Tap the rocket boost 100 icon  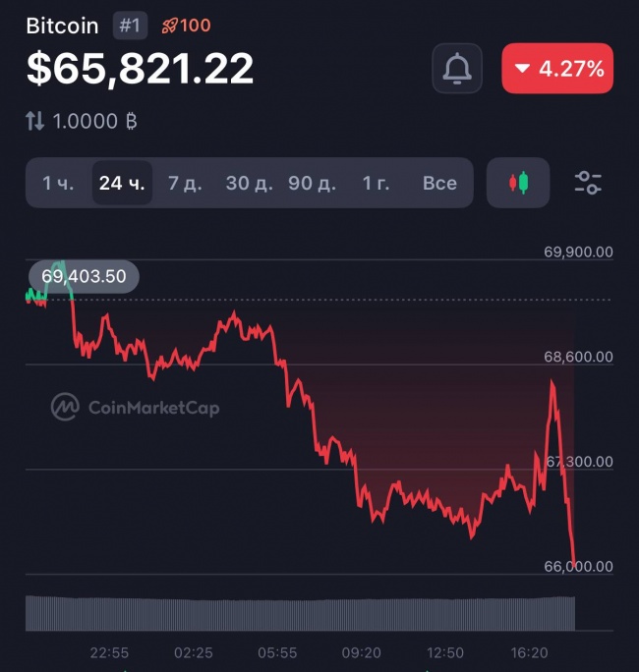tap(186, 26)
